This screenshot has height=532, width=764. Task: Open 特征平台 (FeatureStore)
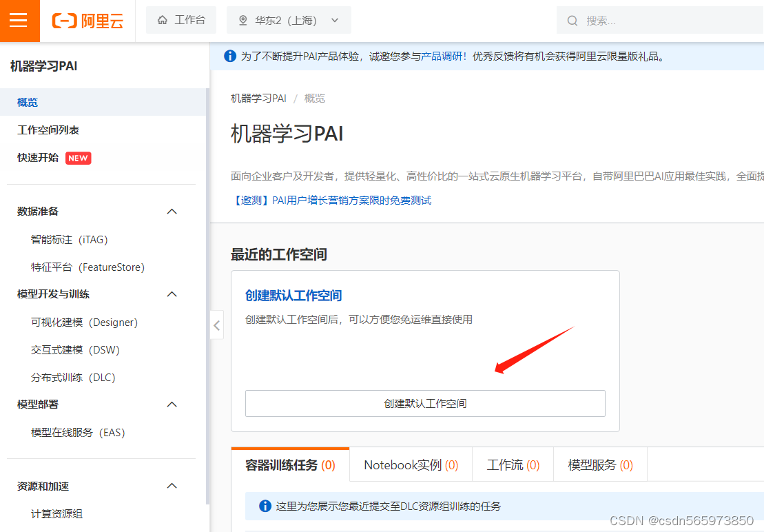[x=87, y=267]
